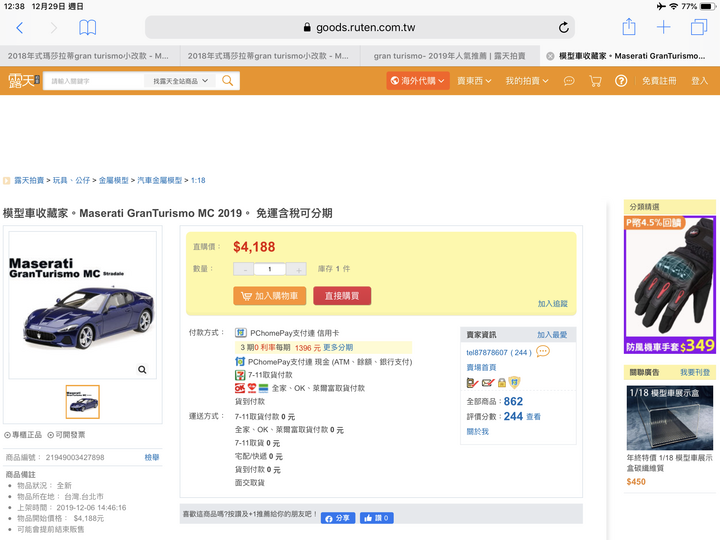This screenshot has width=720, height=540.
Task: Increase quantity with plus button
Action: point(298,270)
